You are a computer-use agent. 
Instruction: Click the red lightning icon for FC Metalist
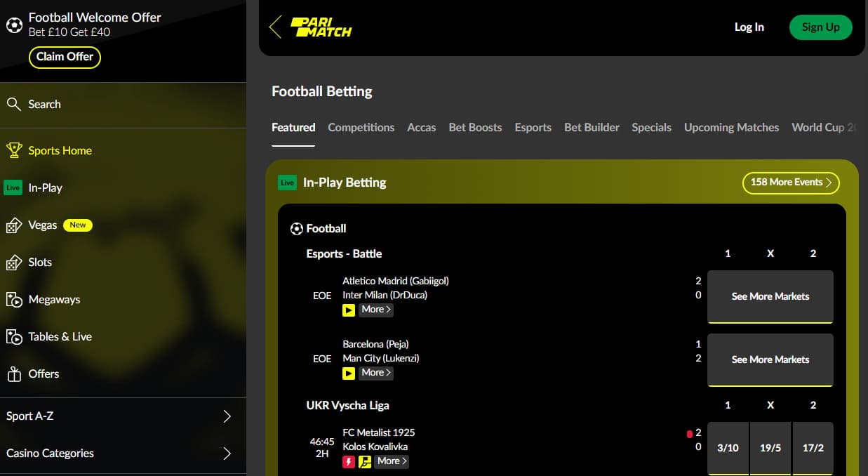(x=349, y=461)
